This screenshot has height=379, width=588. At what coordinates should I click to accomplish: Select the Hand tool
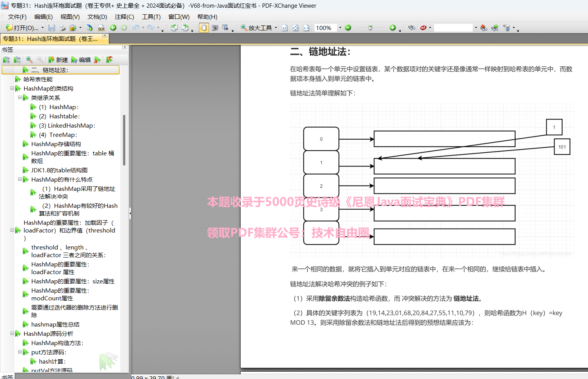[x=204, y=28]
